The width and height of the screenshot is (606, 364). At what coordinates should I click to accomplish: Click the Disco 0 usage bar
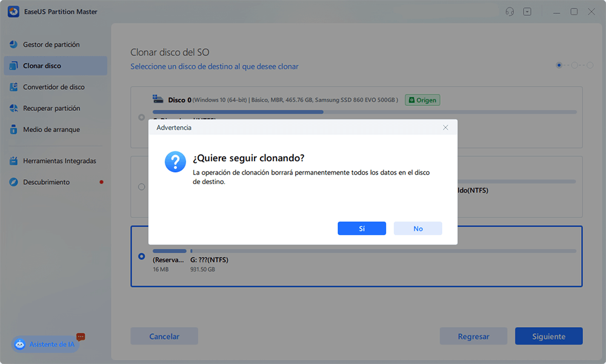click(x=364, y=112)
